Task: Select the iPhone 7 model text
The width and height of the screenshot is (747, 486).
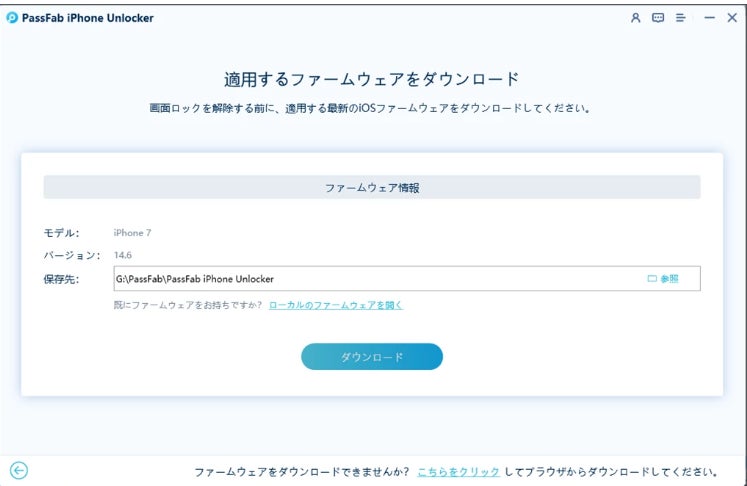Action: click(x=132, y=233)
